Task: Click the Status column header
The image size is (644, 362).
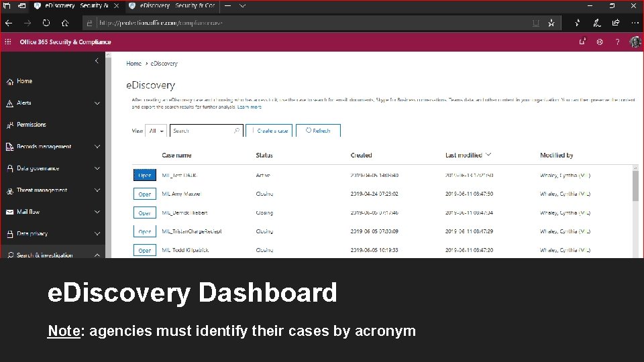Action: pyautogui.click(x=264, y=155)
